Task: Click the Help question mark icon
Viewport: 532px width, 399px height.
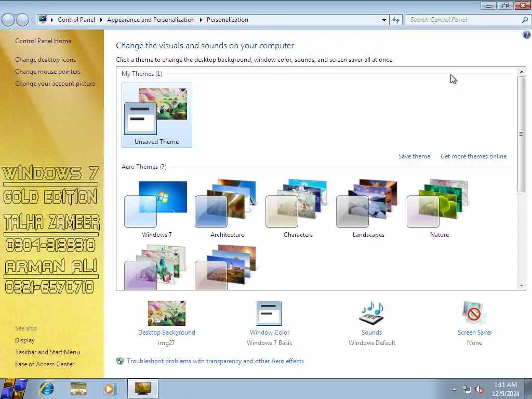Action: pyautogui.click(x=526, y=35)
